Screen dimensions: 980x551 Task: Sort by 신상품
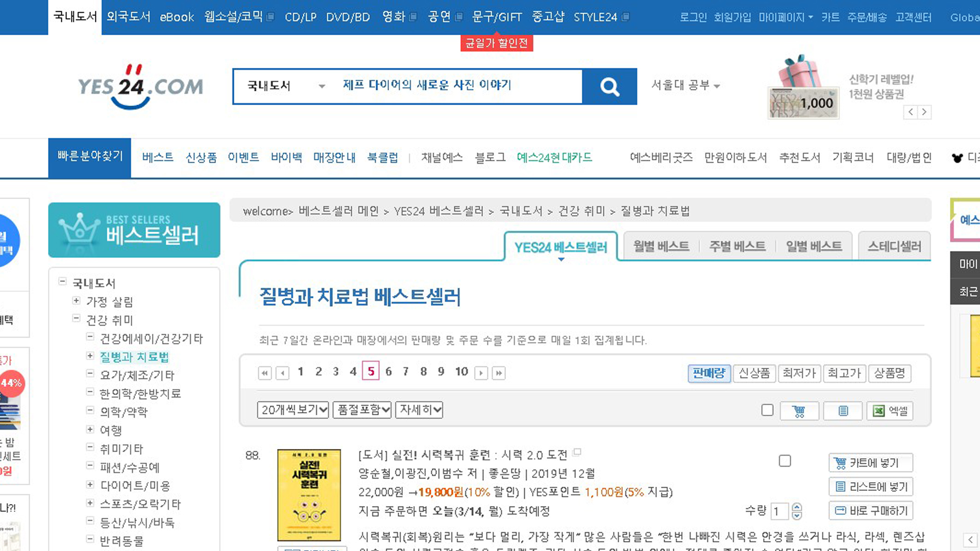click(754, 373)
